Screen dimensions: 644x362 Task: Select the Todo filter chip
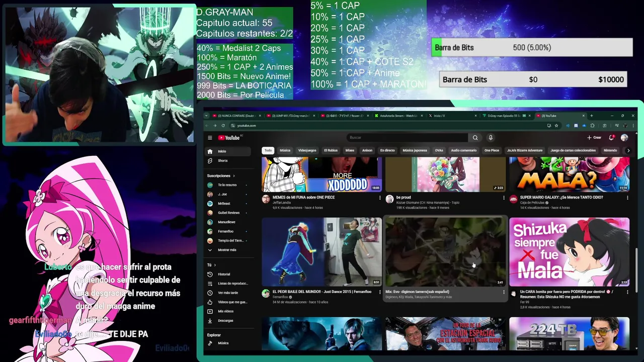click(268, 150)
